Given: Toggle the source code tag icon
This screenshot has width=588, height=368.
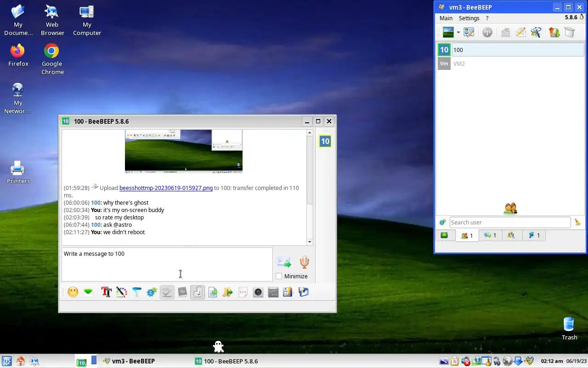Looking at the screenshot, I should [243, 292].
